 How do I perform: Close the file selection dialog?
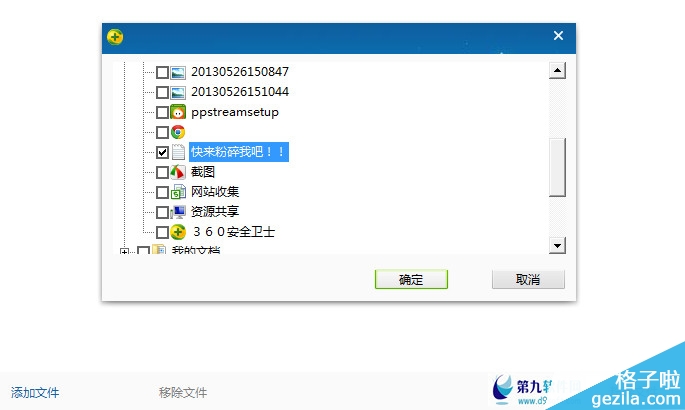(x=558, y=36)
